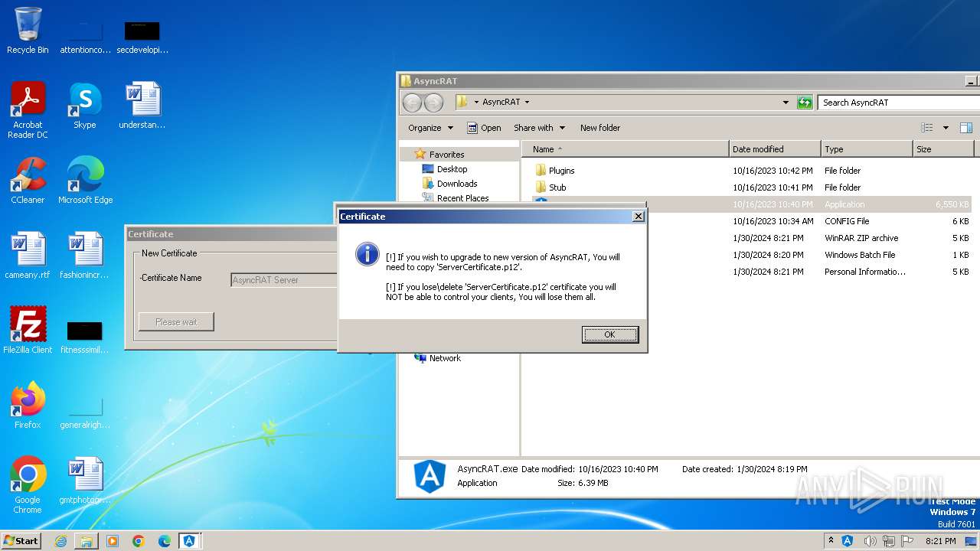Viewport: 980px width, 551px height.
Task: Click the Search AsyncRAT field
Action: click(897, 102)
